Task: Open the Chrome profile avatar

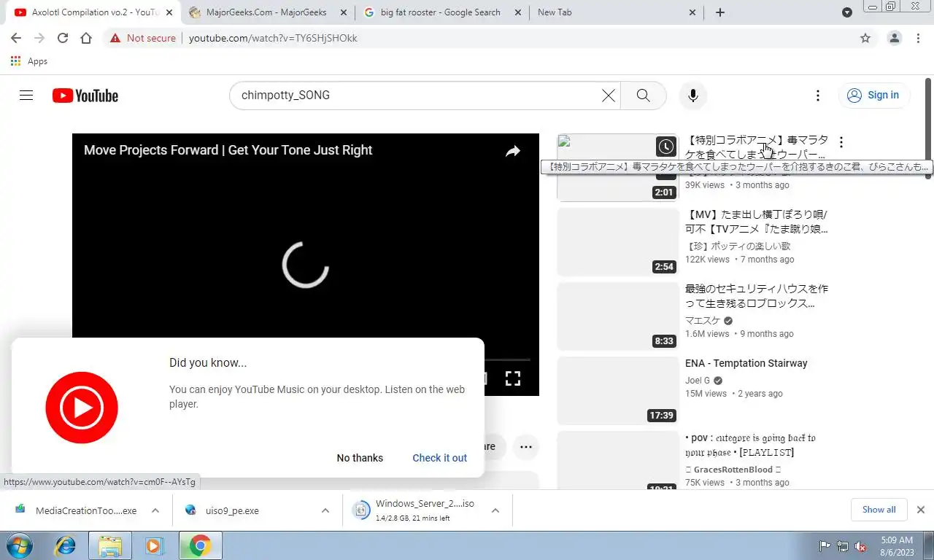Action: [x=895, y=38]
